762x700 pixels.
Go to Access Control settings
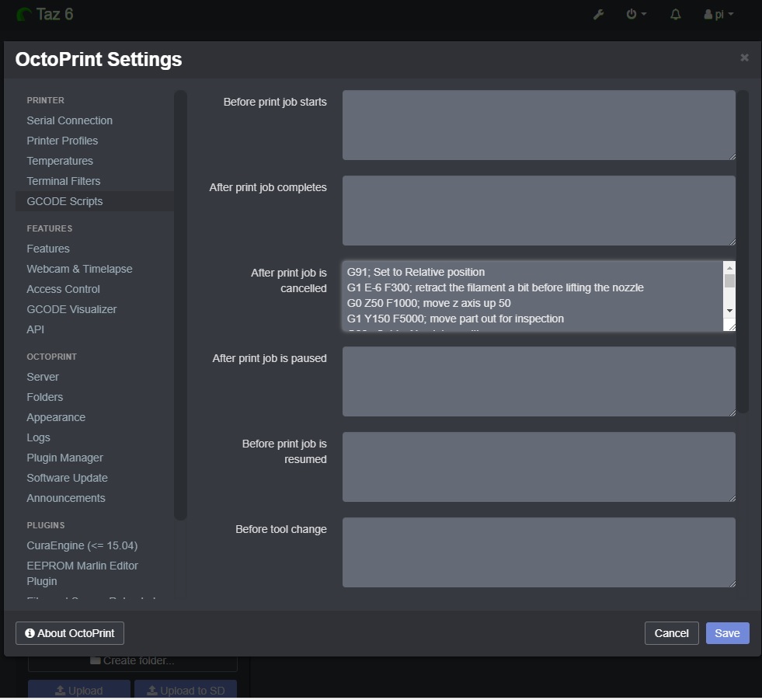pyautogui.click(x=63, y=289)
